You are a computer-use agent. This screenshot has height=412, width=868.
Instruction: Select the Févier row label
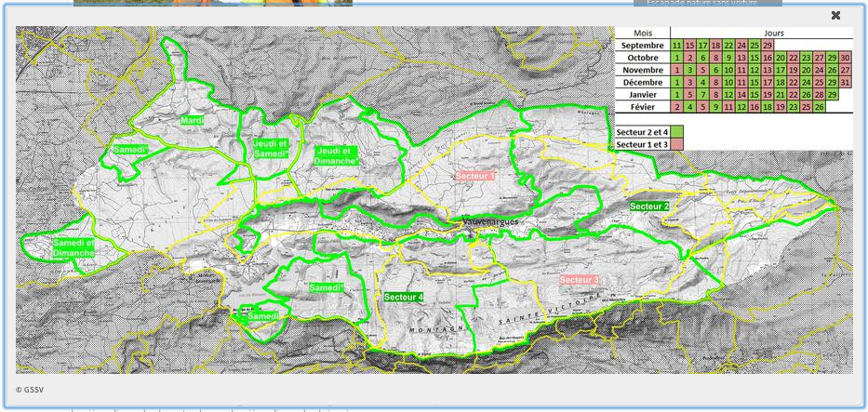[643, 107]
